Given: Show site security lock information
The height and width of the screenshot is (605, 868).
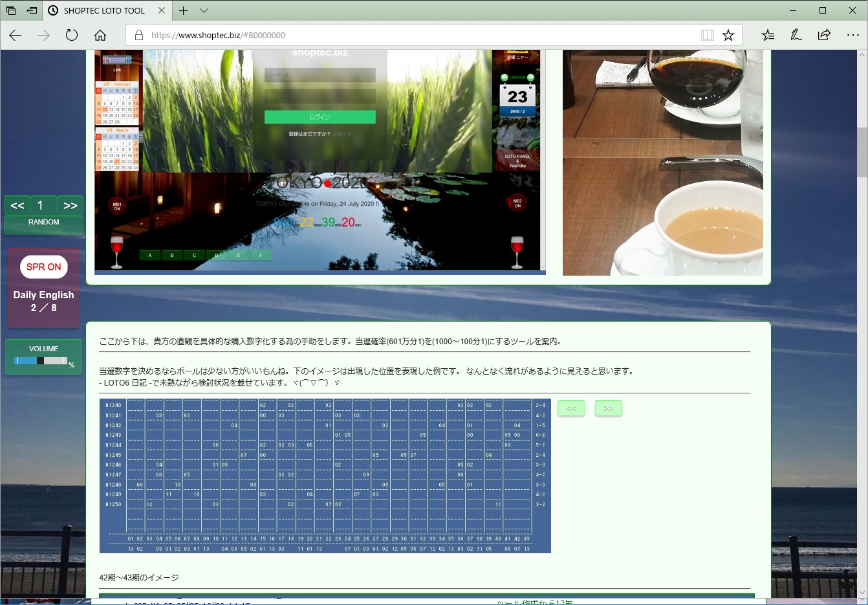Looking at the screenshot, I should pos(138,35).
